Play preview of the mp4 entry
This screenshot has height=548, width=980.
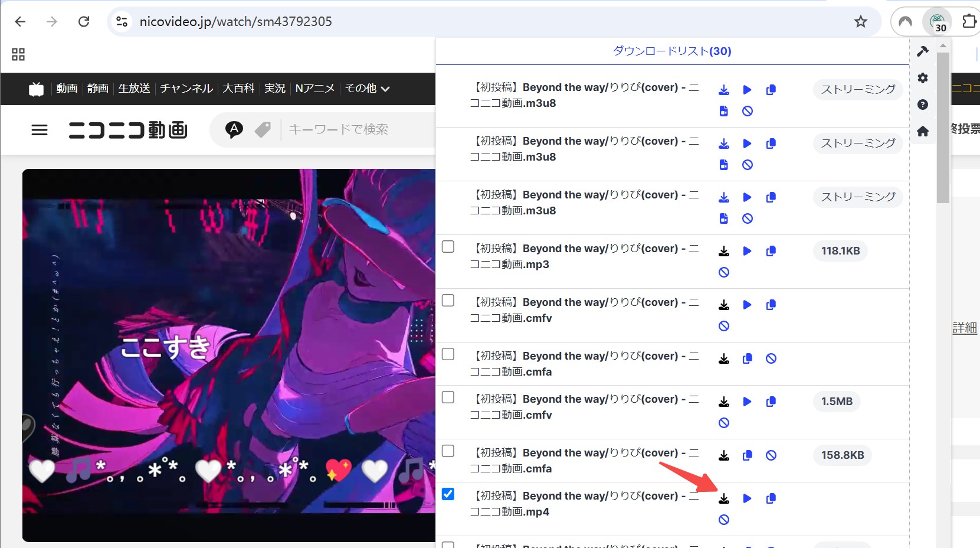pos(747,498)
